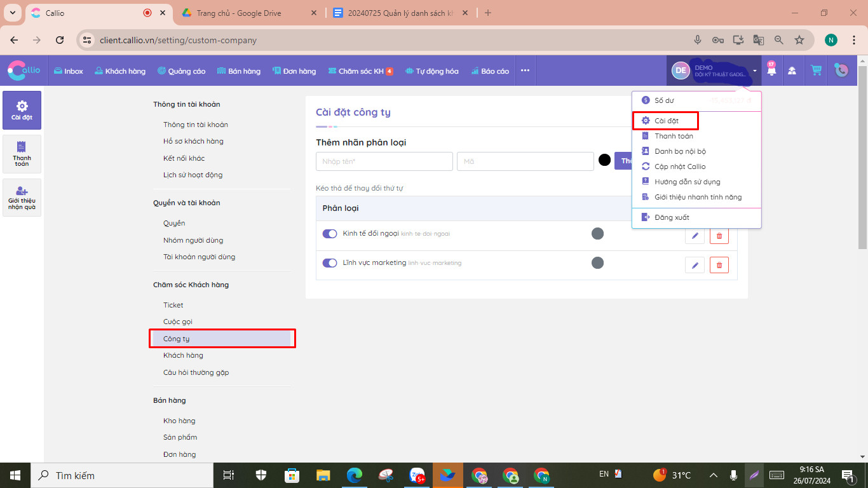Open Quảng cáo navigation menu
The height and width of the screenshot is (488, 868).
pos(182,71)
